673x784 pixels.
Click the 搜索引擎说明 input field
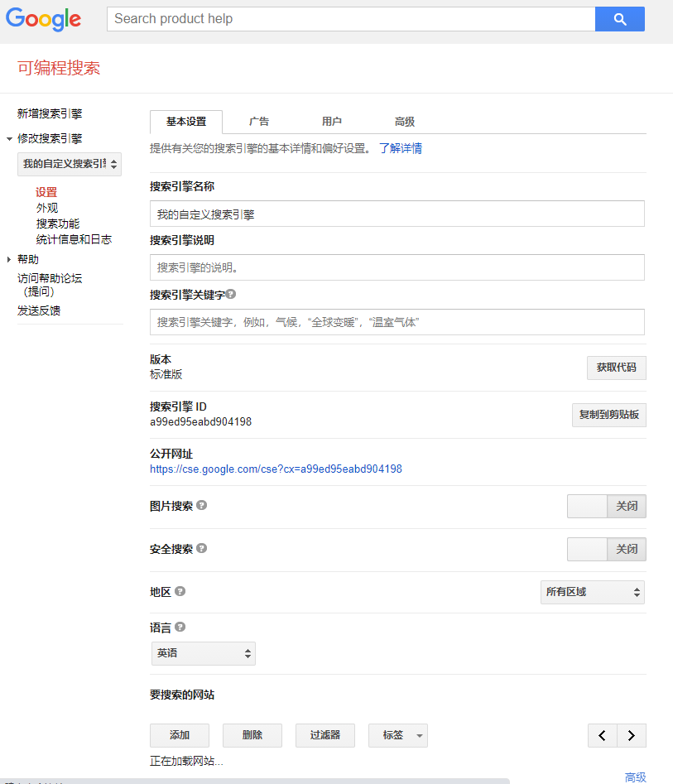coord(397,267)
